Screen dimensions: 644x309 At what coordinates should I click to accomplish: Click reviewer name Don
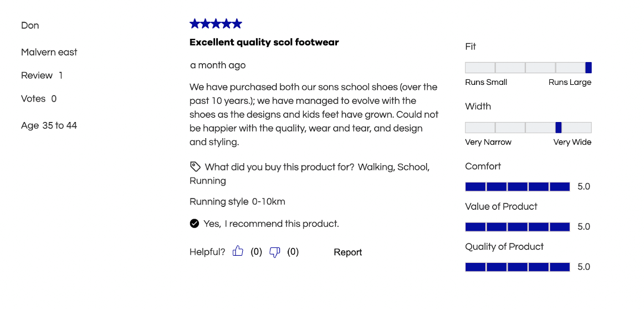[x=30, y=26]
